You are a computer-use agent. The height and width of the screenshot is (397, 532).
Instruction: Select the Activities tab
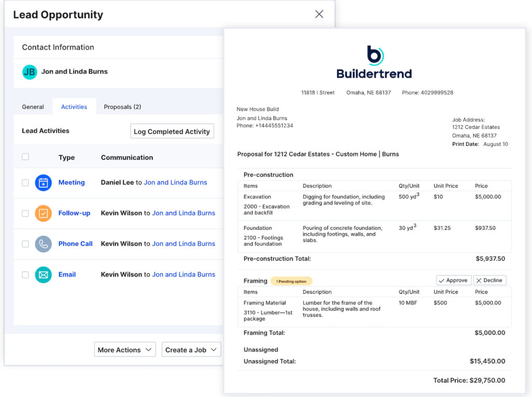point(74,107)
